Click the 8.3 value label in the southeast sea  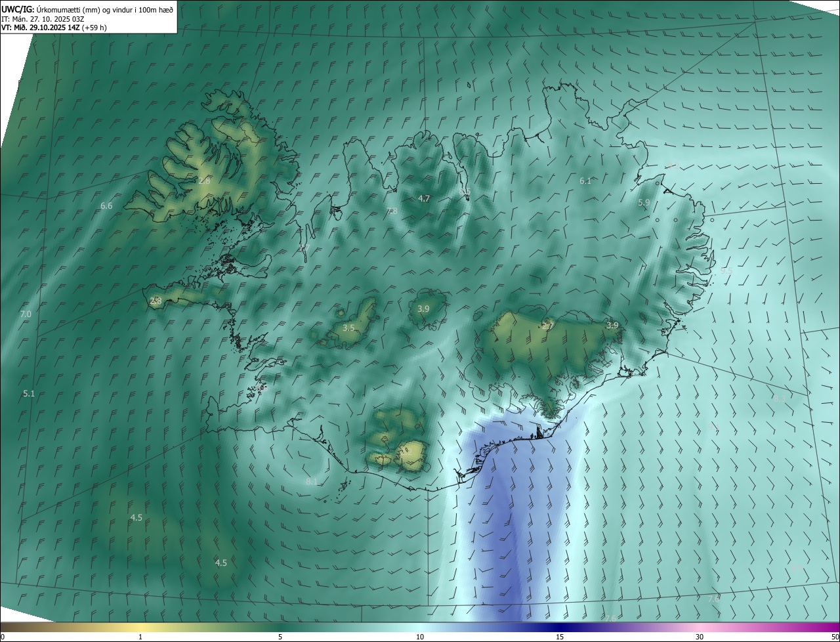pos(779,398)
